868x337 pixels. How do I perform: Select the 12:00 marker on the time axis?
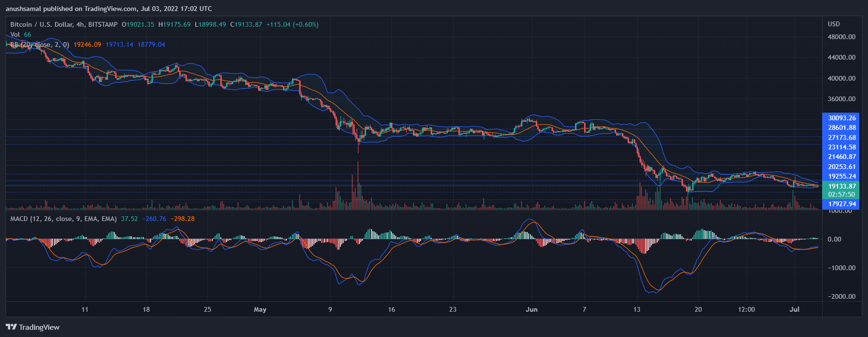tap(746, 309)
